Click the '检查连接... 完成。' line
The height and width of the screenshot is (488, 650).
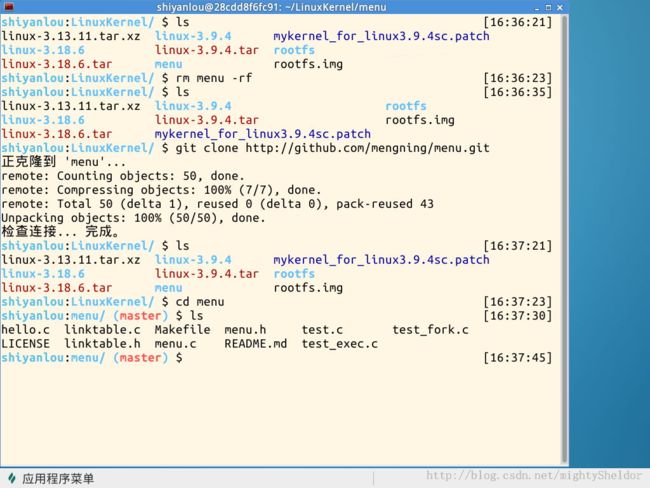(61, 231)
